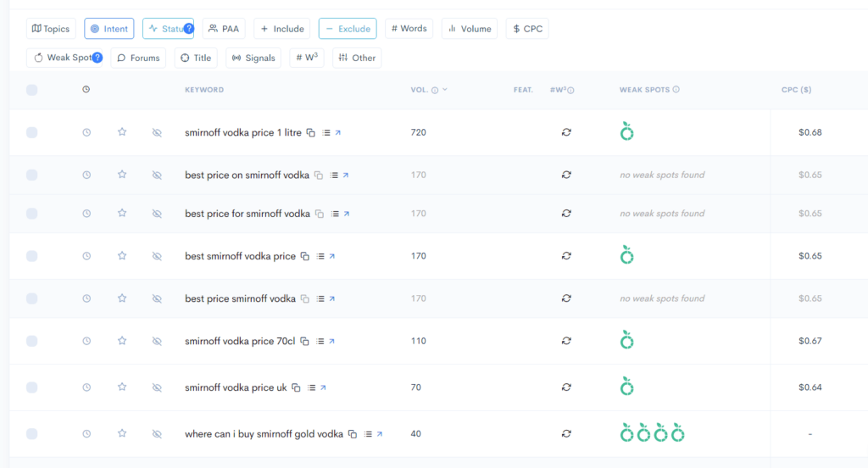Open the Other filters button
The image size is (868, 468).
pos(357,58)
